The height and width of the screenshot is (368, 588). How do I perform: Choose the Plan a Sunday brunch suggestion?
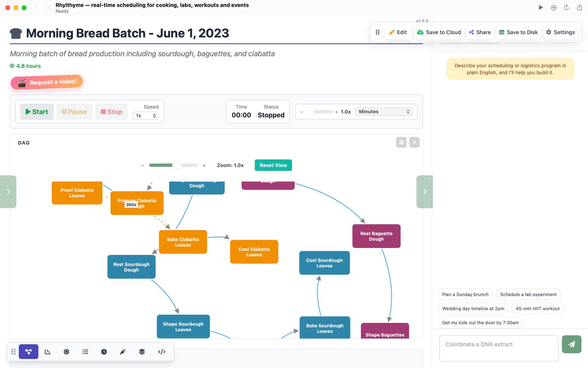pyautogui.click(x=465, y=294)
